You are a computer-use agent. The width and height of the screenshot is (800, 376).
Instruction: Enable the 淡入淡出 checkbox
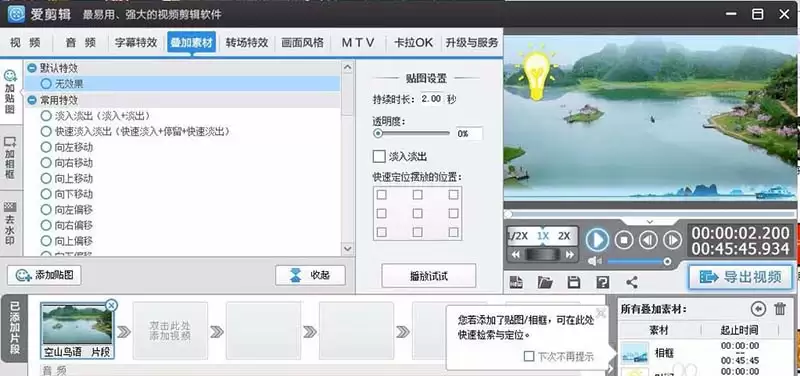(379, 156)
